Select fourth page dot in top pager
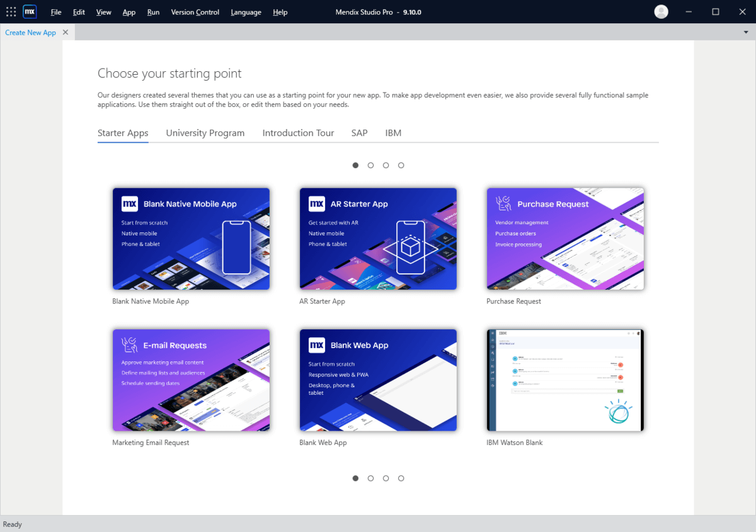This screenshot has height=532, width=756. 401,165
